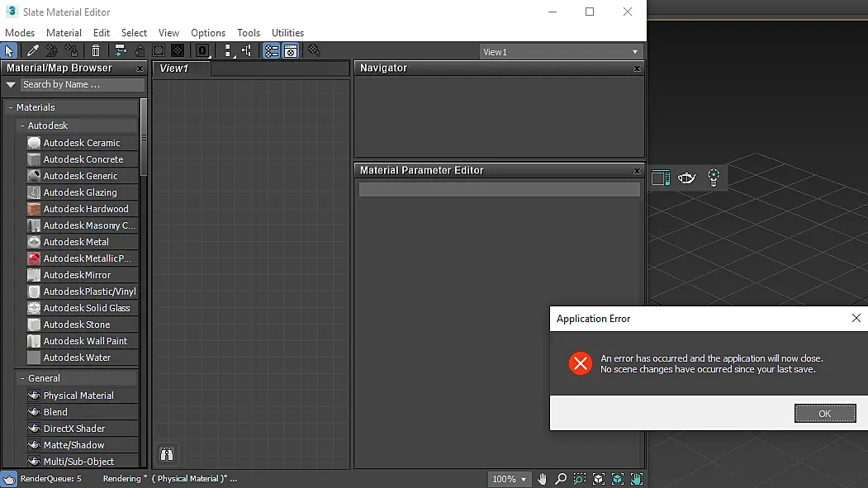The height and width of the screenshot is (488, 868).
Task: Click the Material/Map Browser scrollbar
Action: click(144, 137)
